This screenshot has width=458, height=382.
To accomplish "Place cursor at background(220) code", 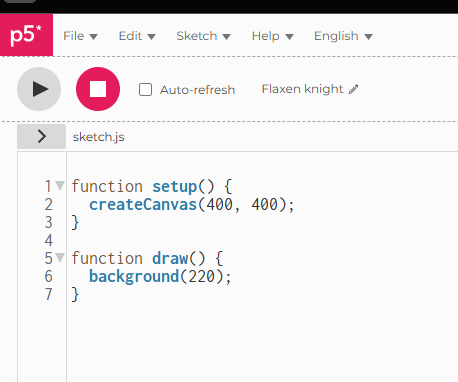I will tap(160, 276).
